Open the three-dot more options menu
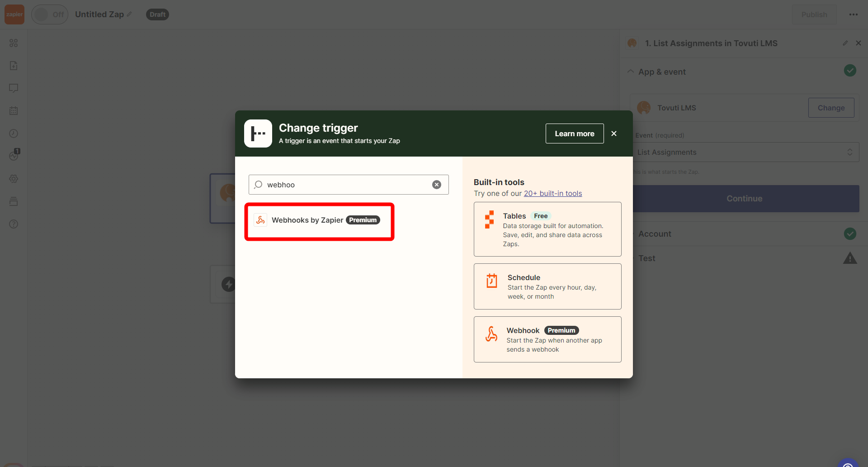 point(854,14)
